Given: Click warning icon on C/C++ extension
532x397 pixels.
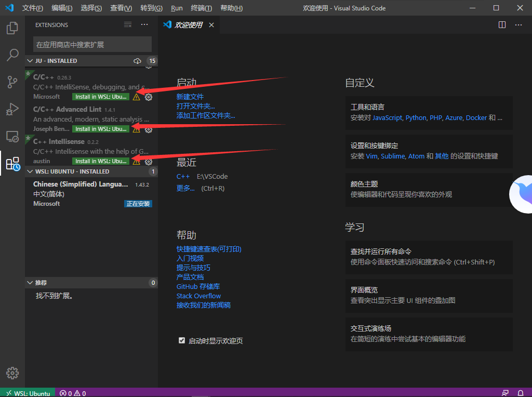Looking at the screenshot, I should click(137, 97).
